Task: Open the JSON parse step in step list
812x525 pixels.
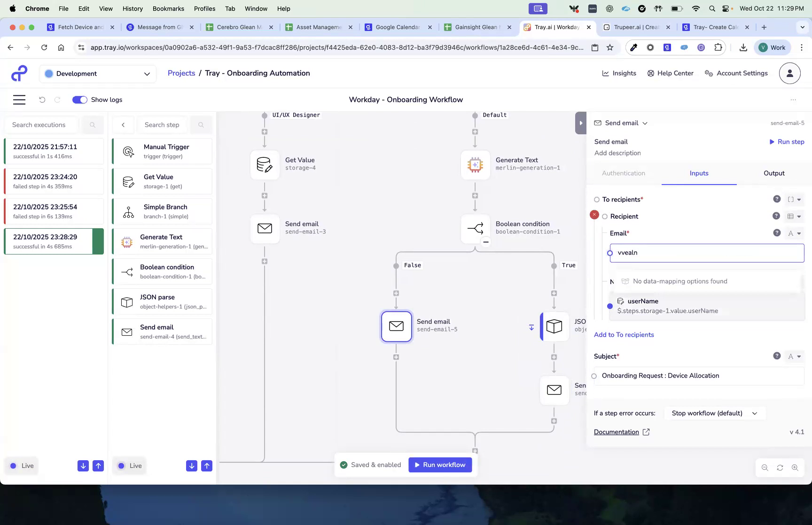Action: point(162,301)
